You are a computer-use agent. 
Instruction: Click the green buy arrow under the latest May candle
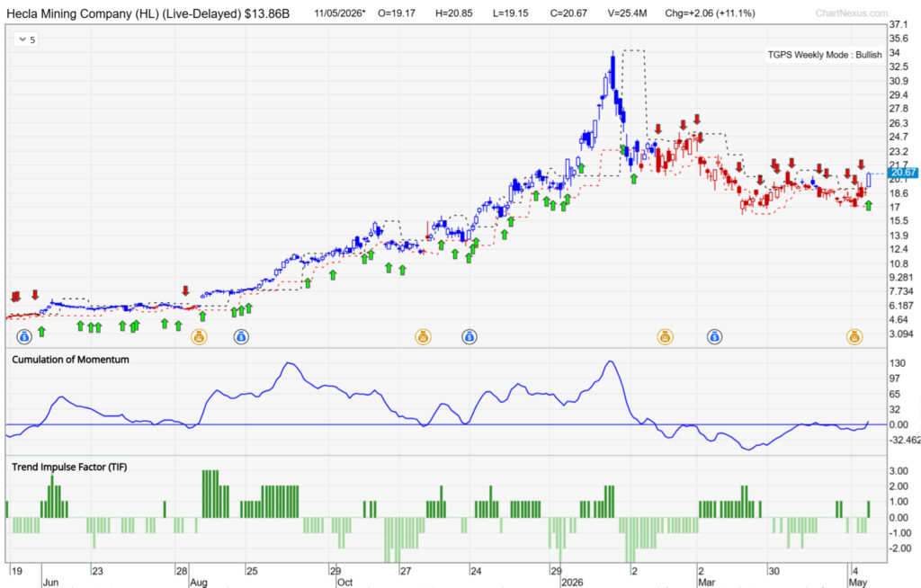[869, 205]
